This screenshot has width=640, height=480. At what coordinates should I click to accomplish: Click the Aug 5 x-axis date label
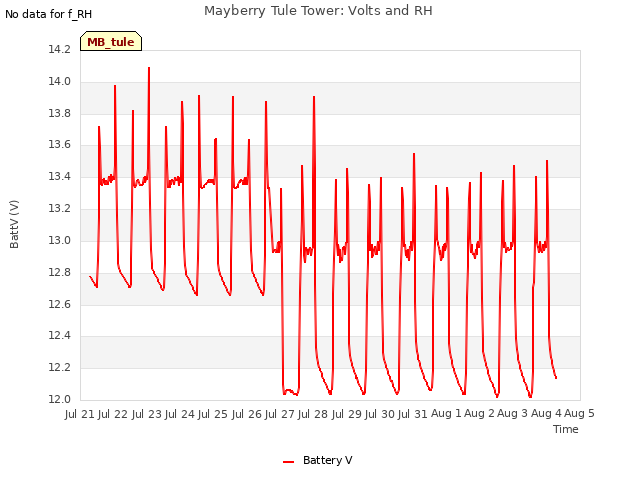pyautogui.click(x=580, y=414)
